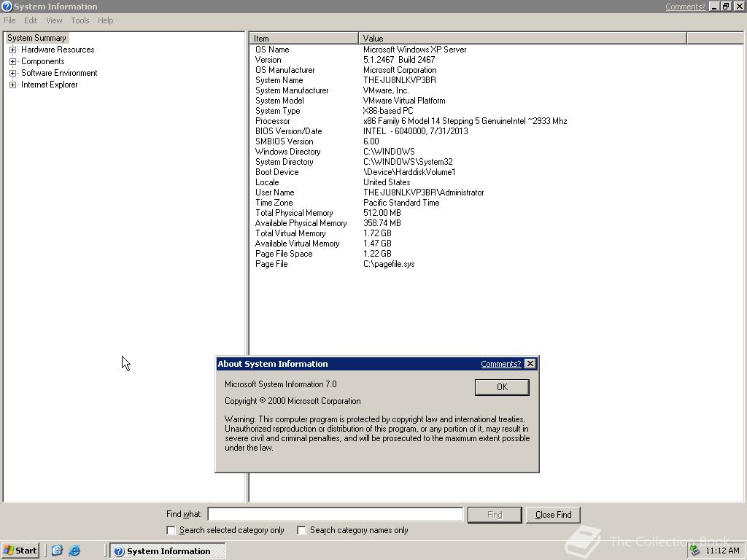This screenshot has width=747, height=560.
Task: Launch Internet Explorer from the quick launch
Action: [x=74, y=551]
